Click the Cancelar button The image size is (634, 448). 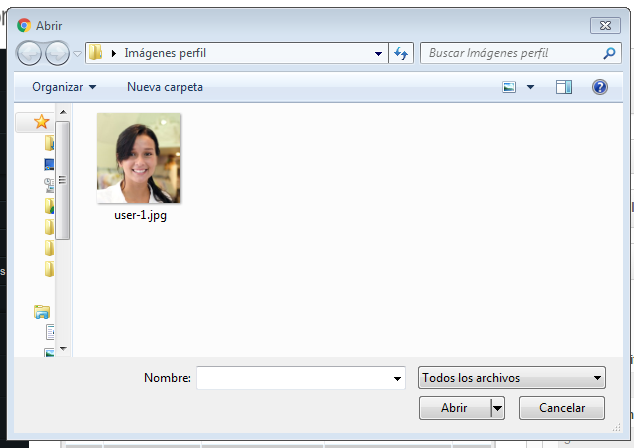[x=562, y=408]
